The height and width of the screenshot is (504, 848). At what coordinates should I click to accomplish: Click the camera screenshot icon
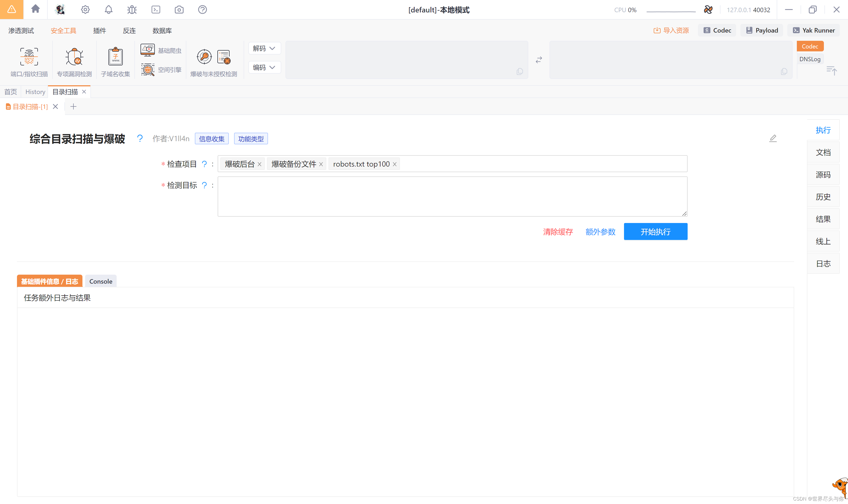click(x=179, y=10)
